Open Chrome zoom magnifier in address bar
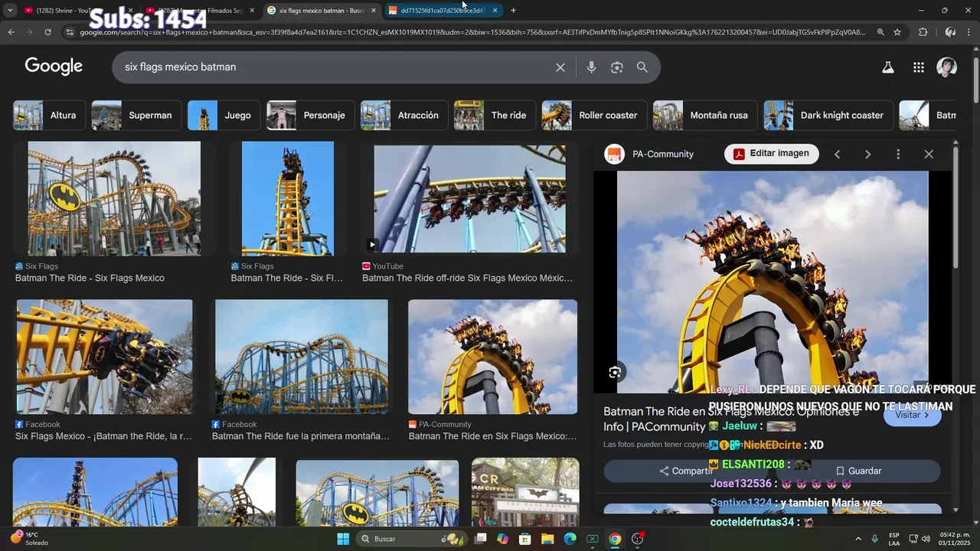 880,32
